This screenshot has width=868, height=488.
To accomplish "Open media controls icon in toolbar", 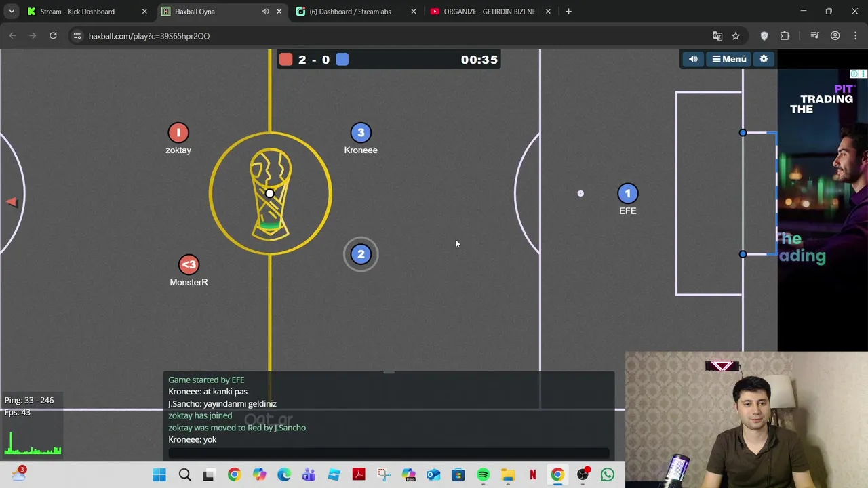I will point(815,36).
